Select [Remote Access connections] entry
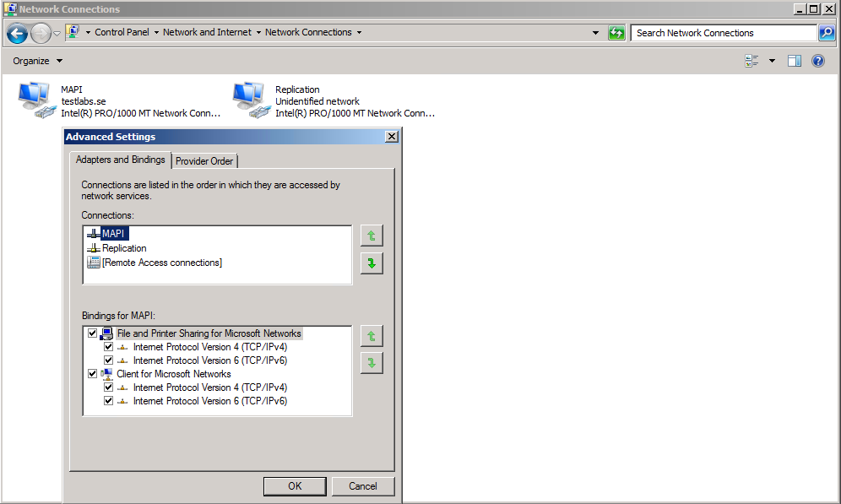 161,263
